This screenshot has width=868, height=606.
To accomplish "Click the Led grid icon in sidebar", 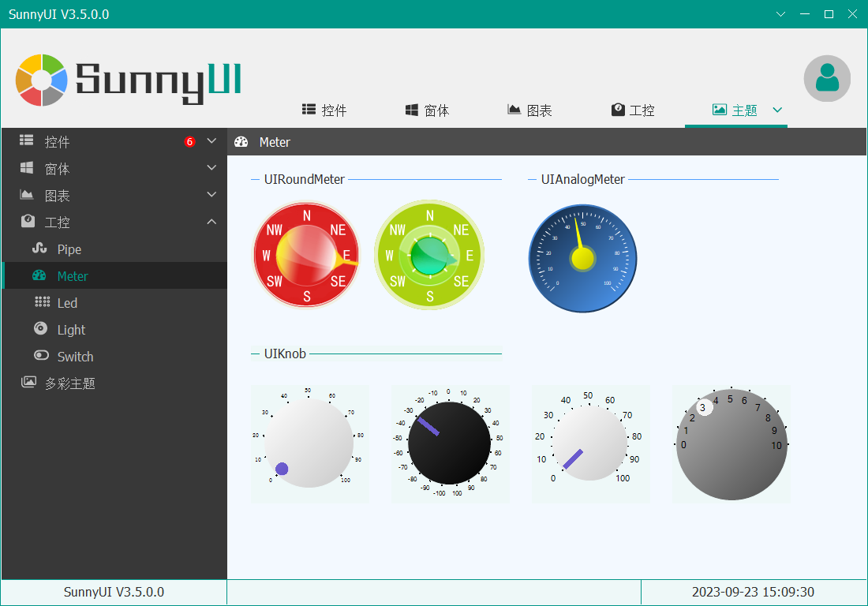I will 42,302.
